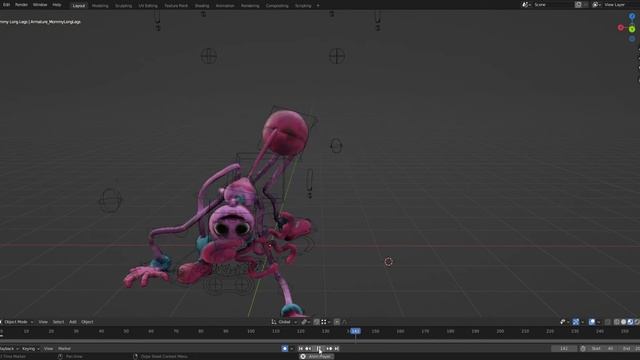This screenshot has height=360, width=640.
Task: Open the Render menu
Action: tap(21, 5)
